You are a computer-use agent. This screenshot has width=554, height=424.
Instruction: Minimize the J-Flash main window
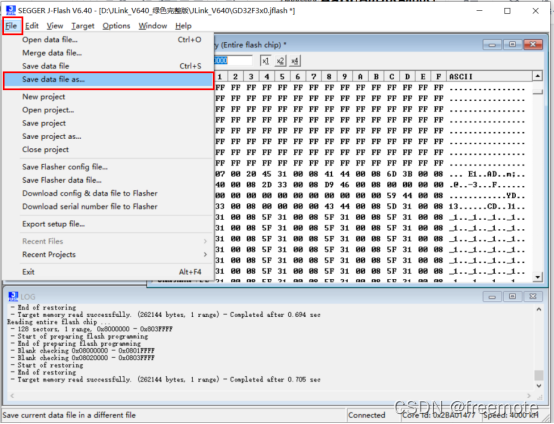pos(479,11)
